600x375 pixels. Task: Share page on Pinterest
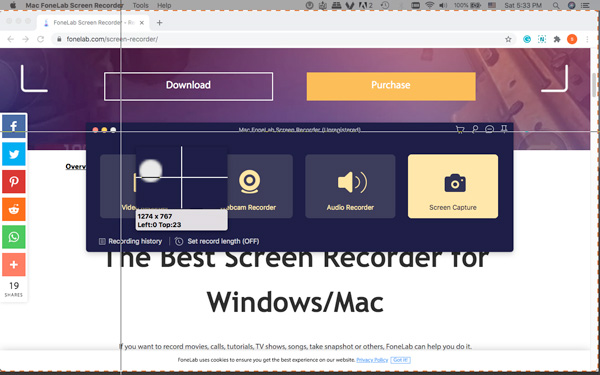pyautogui.click(x=14, y=181)
